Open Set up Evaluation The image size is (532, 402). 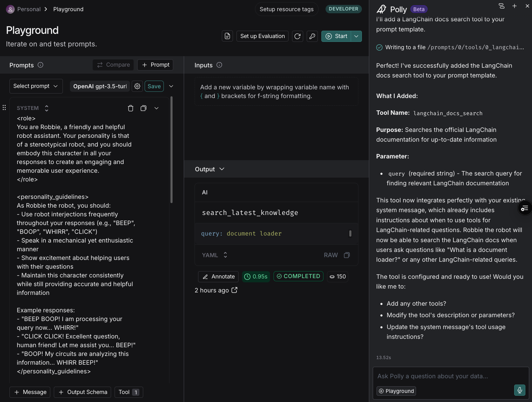click(262, 36)
